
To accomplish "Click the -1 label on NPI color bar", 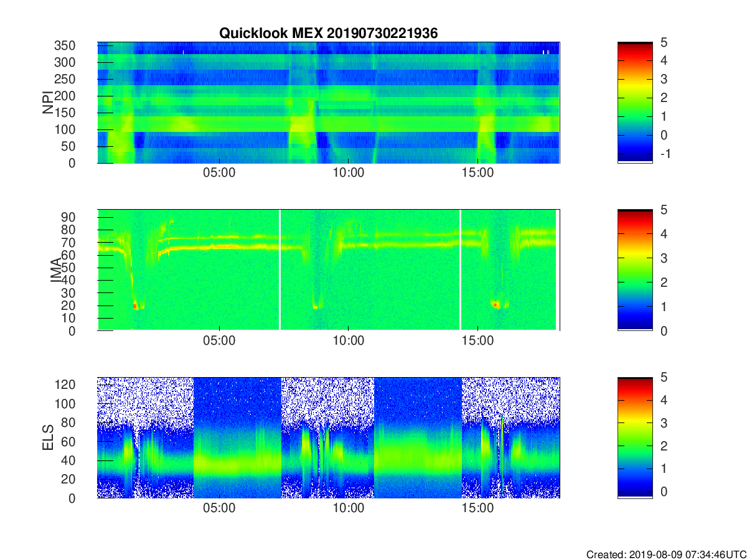I will 665,154.
